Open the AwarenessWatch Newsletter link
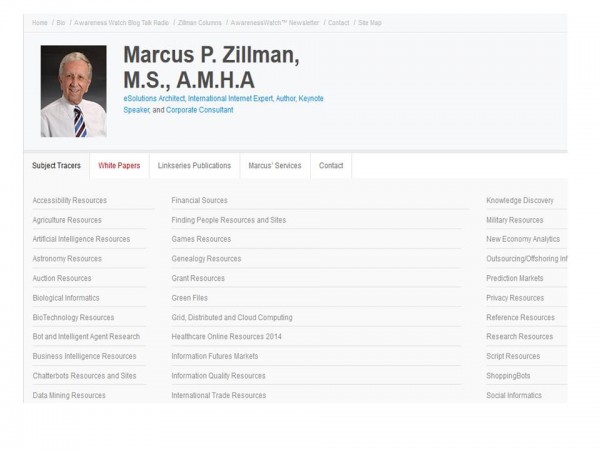Image resolution: width=600 pixels, height=450 pixels. pyautogui.click(x=274, y=23)
